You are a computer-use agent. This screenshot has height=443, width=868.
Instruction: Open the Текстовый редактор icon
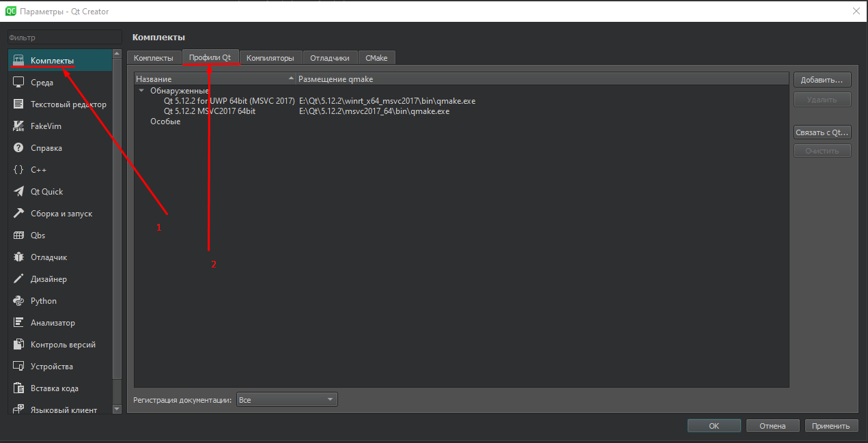click(19, 104)
